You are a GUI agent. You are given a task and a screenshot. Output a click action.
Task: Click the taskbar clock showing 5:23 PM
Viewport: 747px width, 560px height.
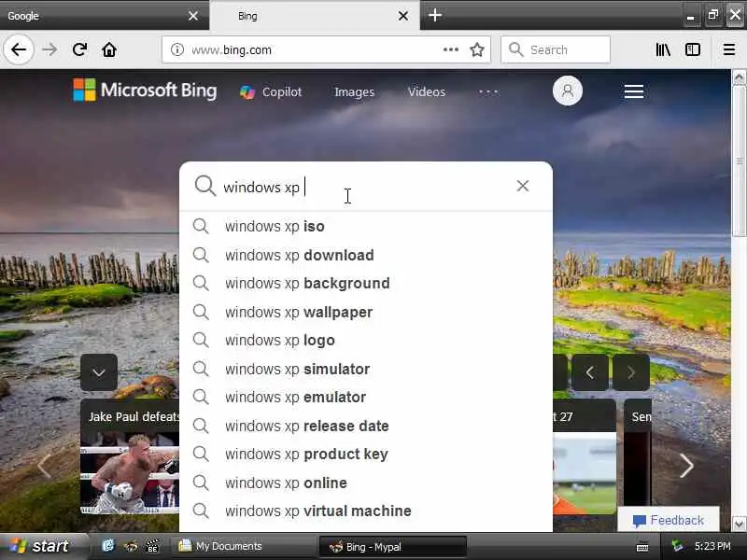[712, 546]
